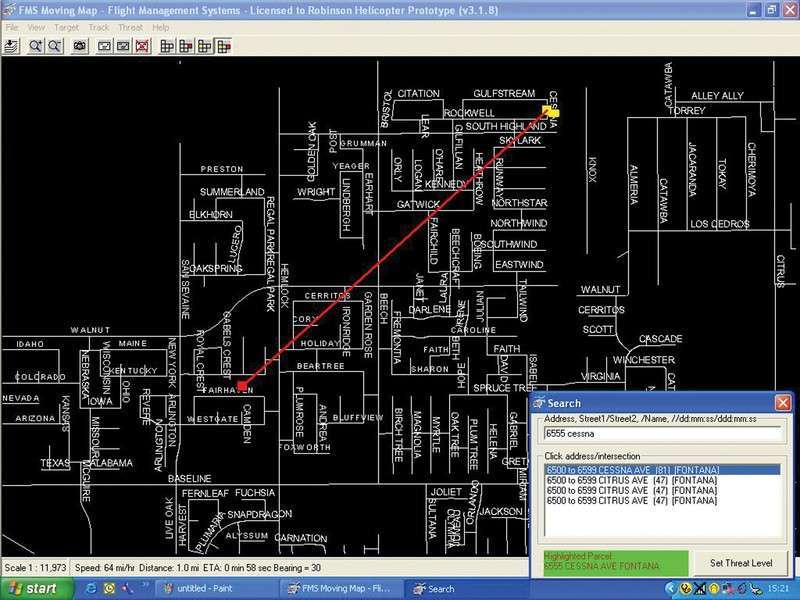The height and width of the screenshot is (600, 800).
Task: Click the Start button in taskbar
Action: (32, 589)
